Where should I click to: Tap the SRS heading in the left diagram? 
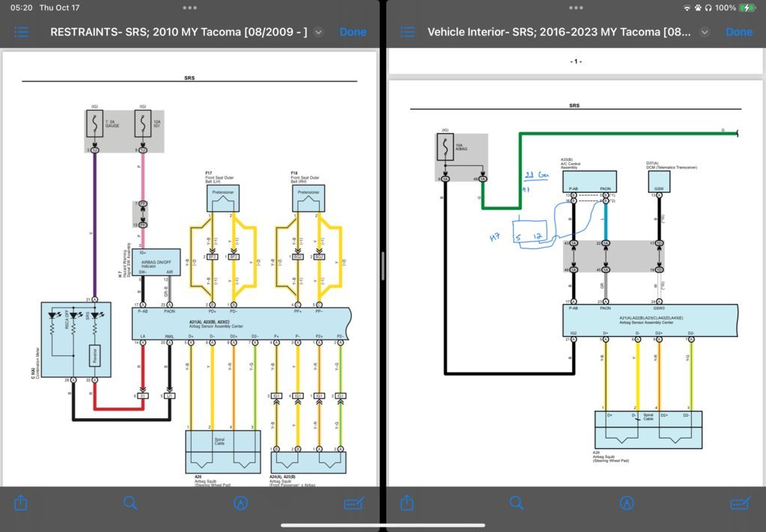pyautogui.click(x=189, y=78)
